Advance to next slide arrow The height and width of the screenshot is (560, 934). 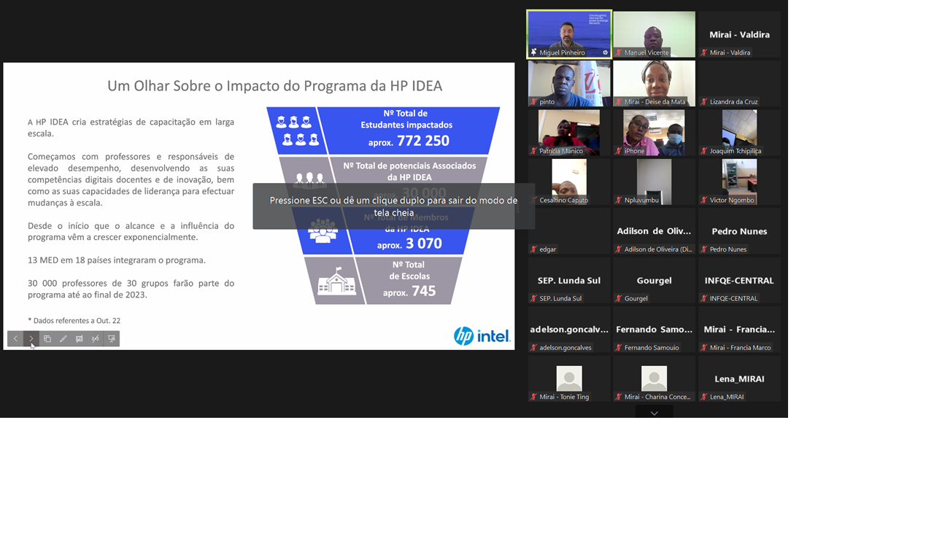(31, 339)
